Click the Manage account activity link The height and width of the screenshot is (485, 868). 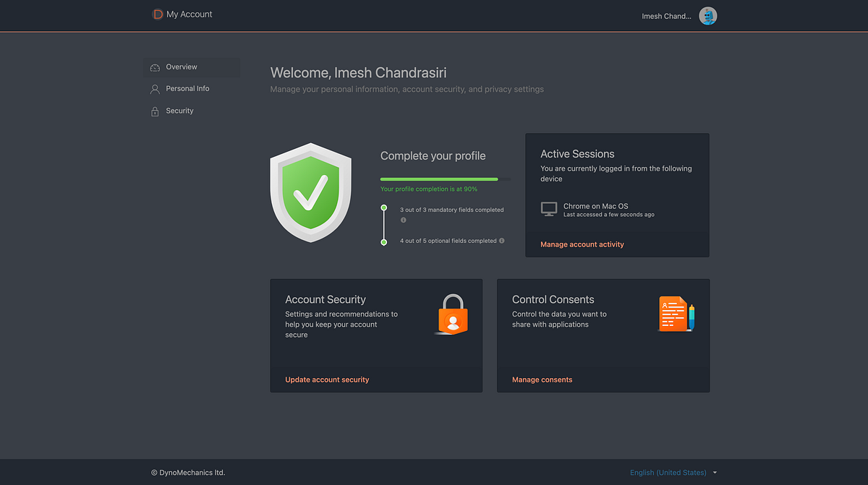click(x=582, y=244)
